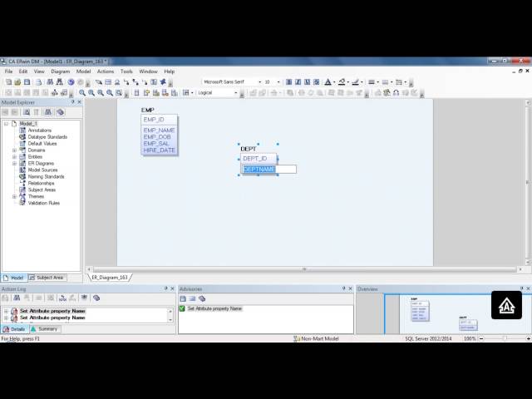Viewport: 532px width, 399px height.
Task: Click the Fill color bucket icon
Action: click(342, 82)
